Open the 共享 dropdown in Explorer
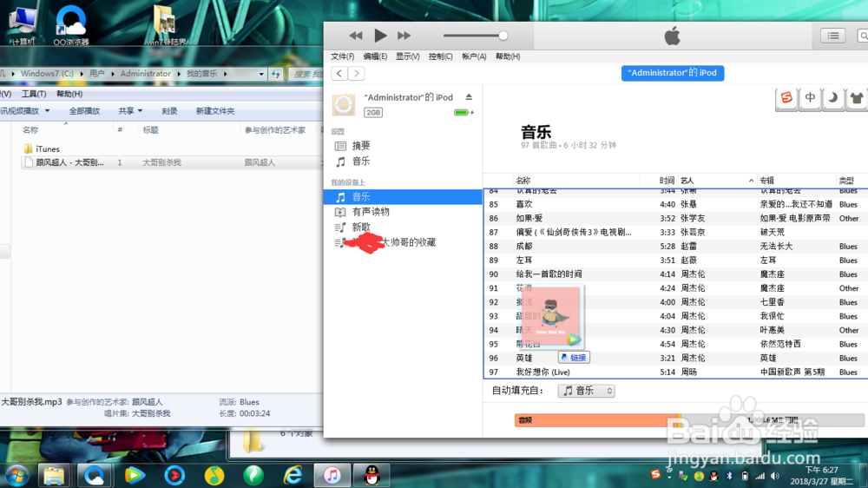The width and height of the screenshot is (868, 488). (130, 111)
